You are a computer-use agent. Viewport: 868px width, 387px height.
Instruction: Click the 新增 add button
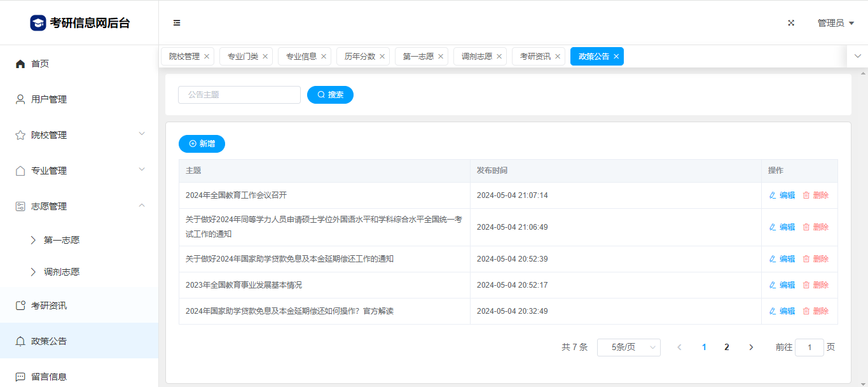[202, 144]
